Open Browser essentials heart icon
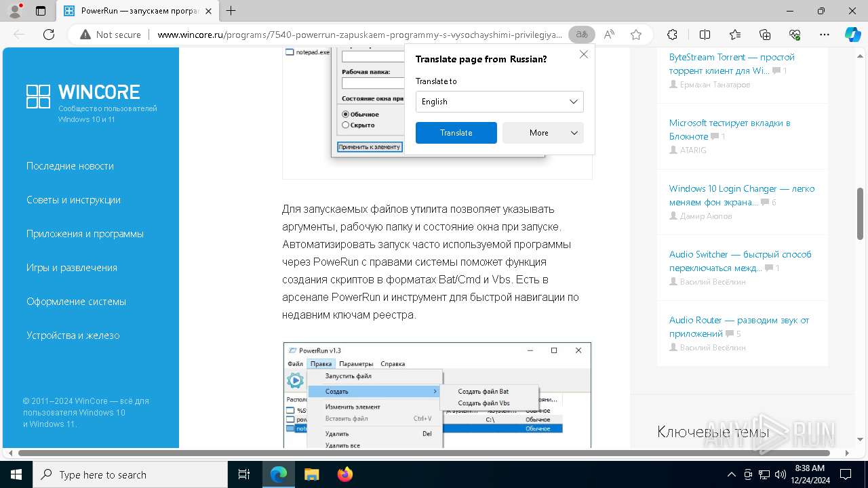The image size is (868, 488). click(x=795, y=35)
